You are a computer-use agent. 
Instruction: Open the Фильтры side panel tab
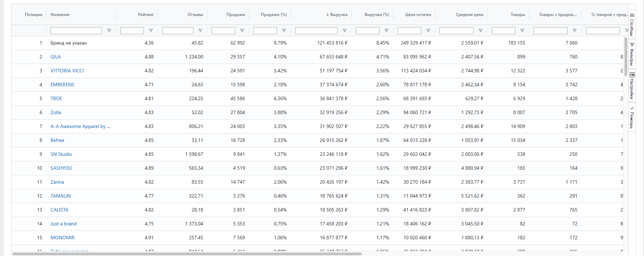(632, 54)
